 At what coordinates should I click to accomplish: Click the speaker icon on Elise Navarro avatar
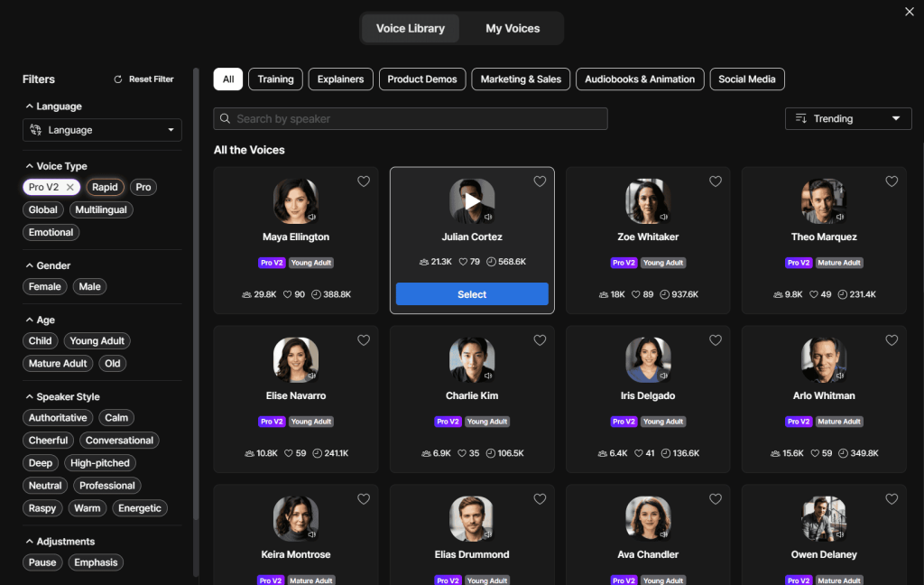[312, 376]
